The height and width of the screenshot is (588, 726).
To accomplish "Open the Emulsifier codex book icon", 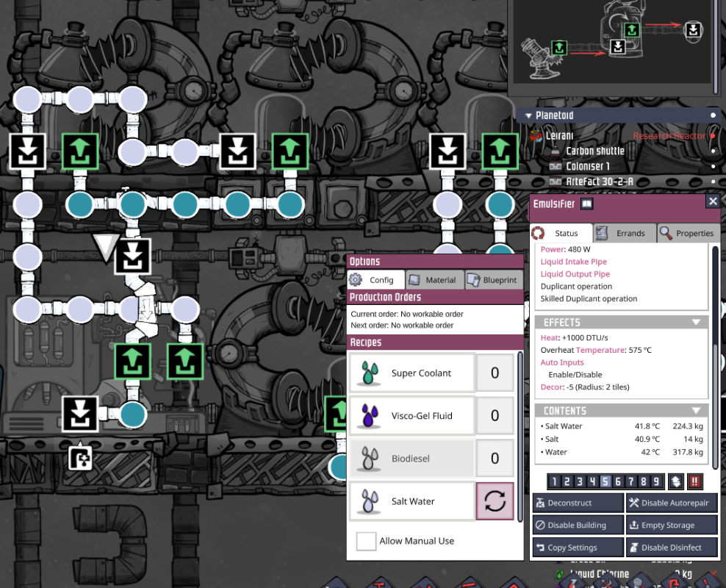I will pyautogui.click(x=586, y=204).
